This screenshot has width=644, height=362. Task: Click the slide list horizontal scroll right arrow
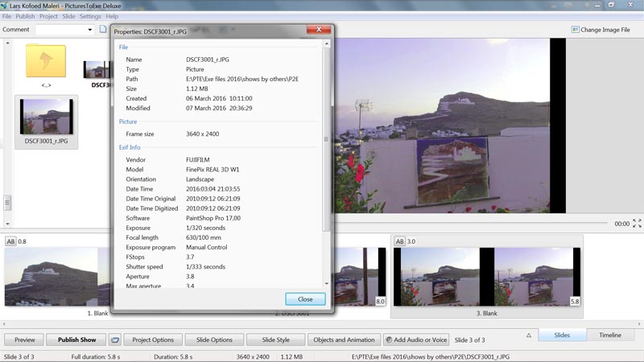(x=639, y=324)
